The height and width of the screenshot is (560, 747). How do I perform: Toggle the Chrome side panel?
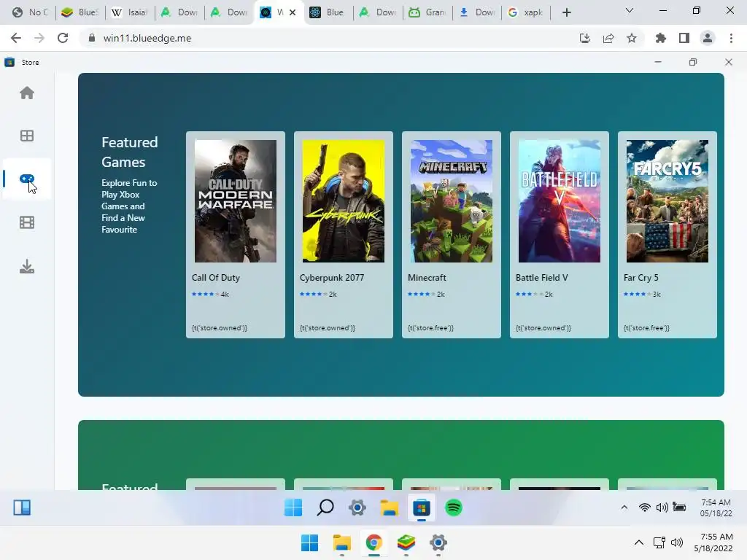tap(684, 38)
